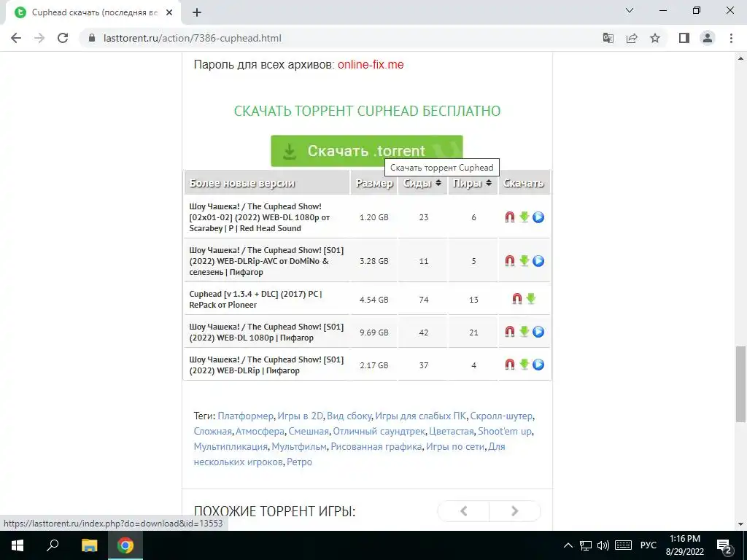Click magnet link icon for Cuphead Show 02x01-02 row
747x560 pixels.
(510, 217)
